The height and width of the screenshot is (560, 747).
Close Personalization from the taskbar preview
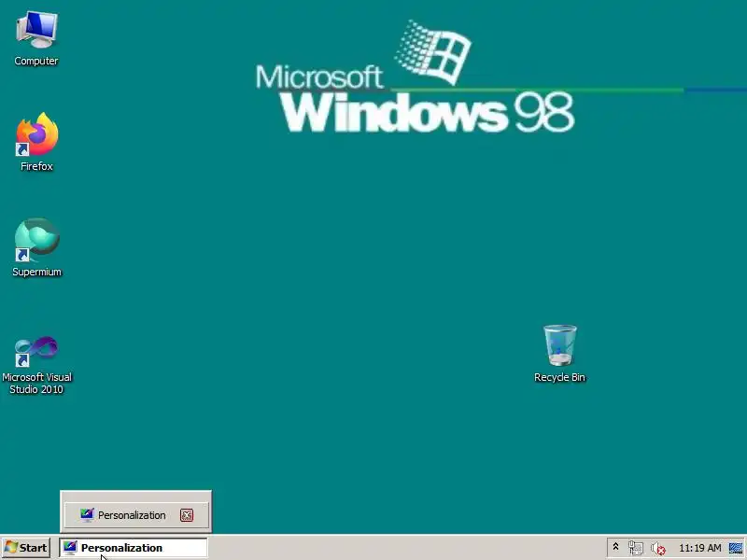click(186, 515)
